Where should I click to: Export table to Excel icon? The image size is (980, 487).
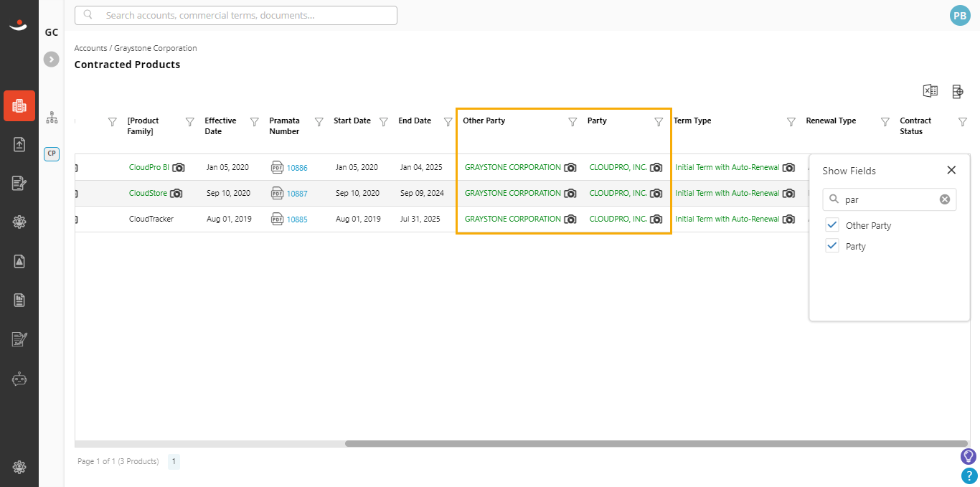point(930,90)
